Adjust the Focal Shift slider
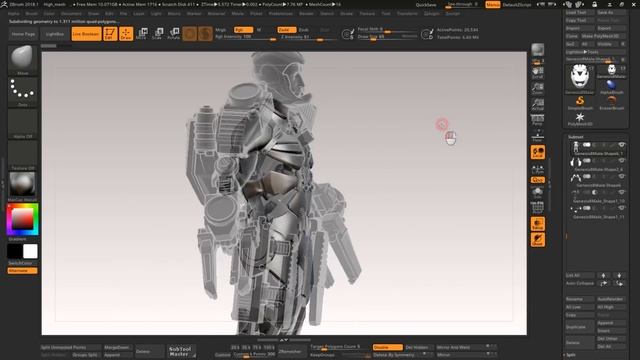The width and height of the screenshot is (640, 360). [x=387, y=30]
